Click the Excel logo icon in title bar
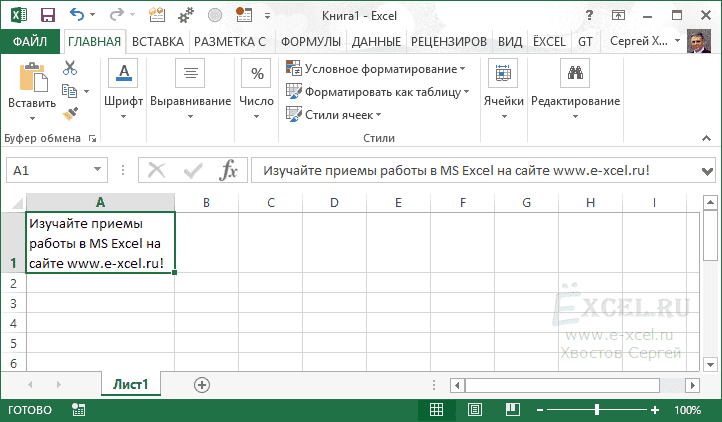The width and height of the screenshot is (722, 422). click(18, 15)
